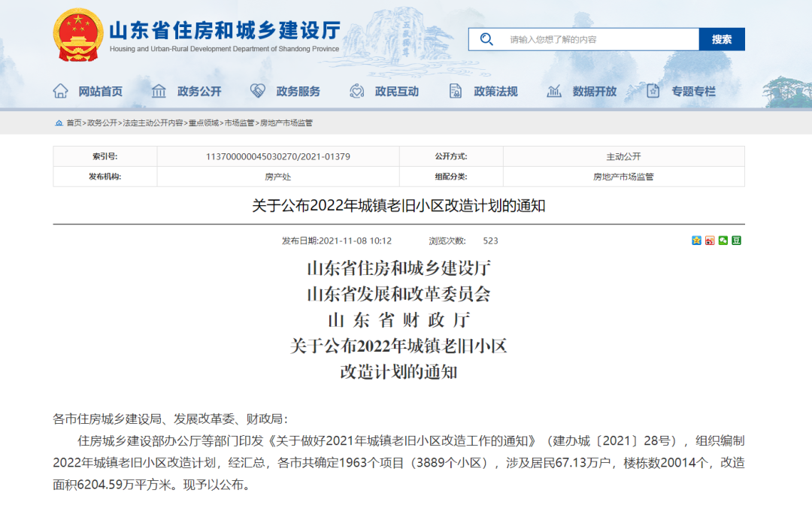Share the article to Douban
This screenshot has width=812, height=505.
click(x=736, y=240)
